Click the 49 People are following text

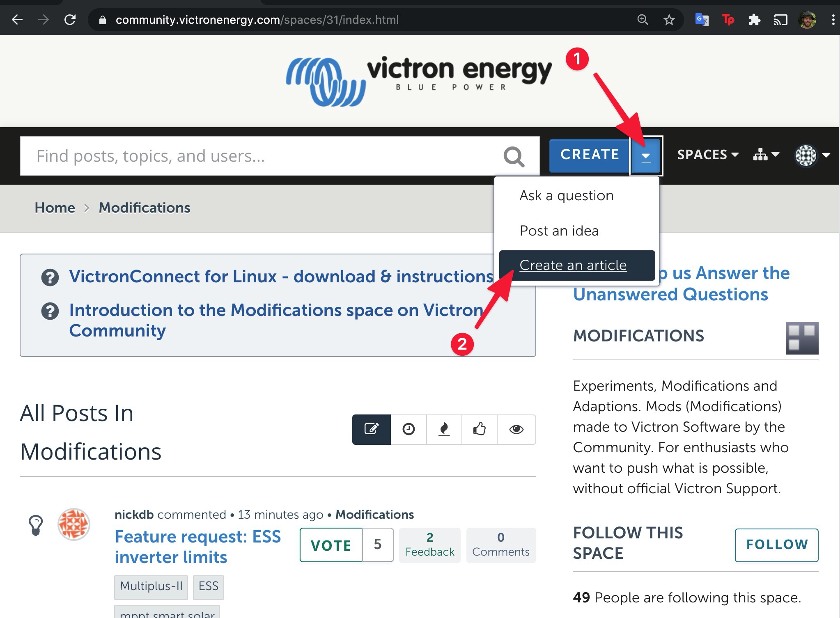[x=687, y=598]
